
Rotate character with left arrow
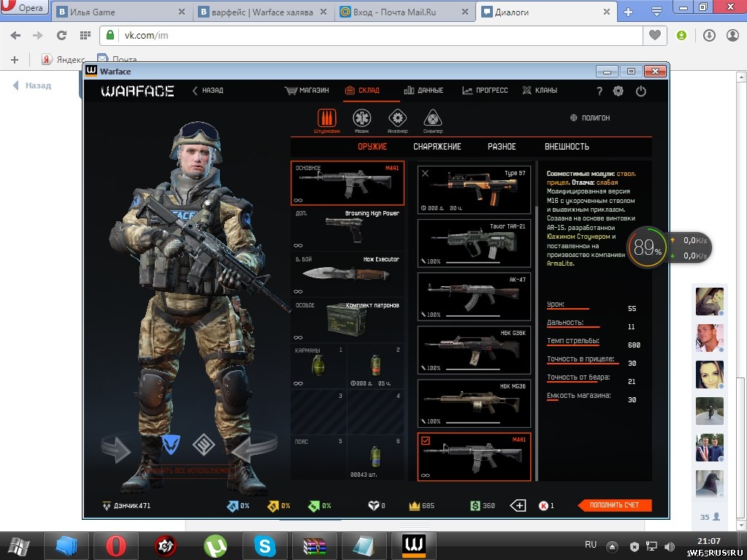115,448
